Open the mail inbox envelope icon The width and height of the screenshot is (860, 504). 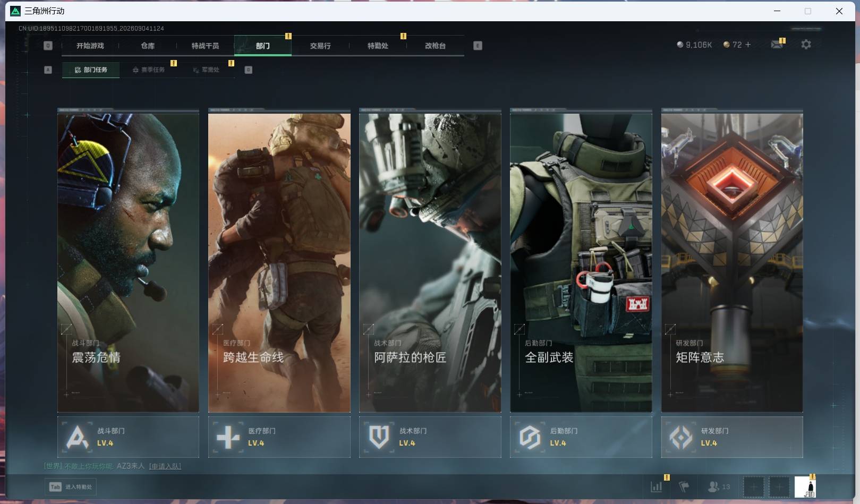point(777,45)
